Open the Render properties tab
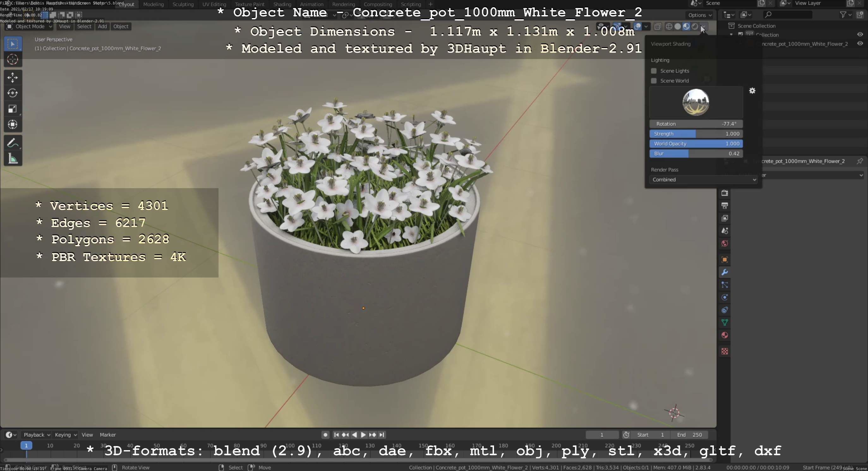The image size is (868, 471). (725, 193)
